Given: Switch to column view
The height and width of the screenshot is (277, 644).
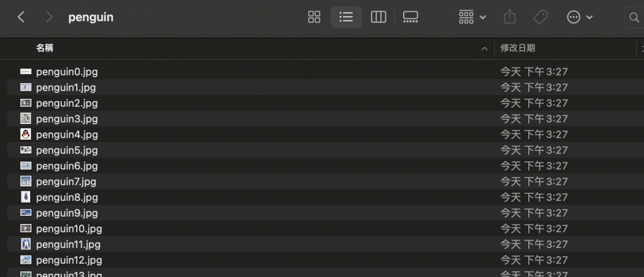Looking at the screenshot, I should click(379, 17).
